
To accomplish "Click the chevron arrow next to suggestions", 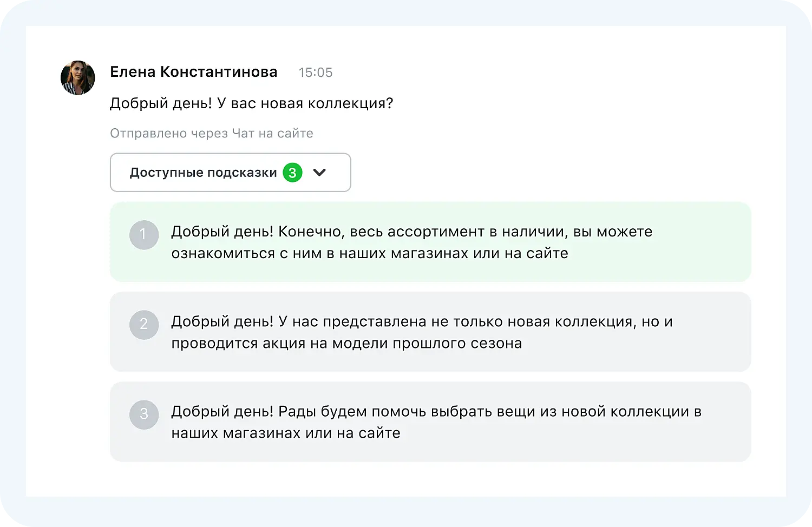I will click(319, 173).
